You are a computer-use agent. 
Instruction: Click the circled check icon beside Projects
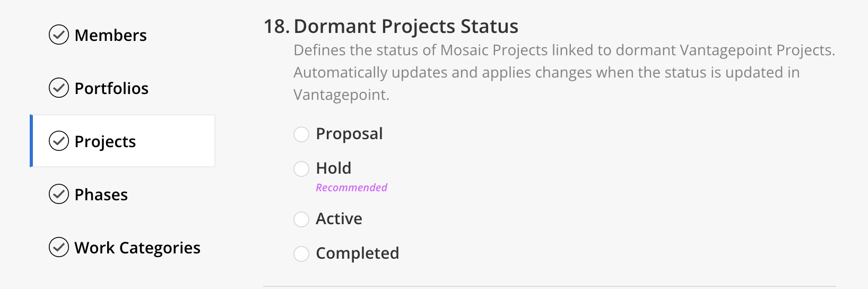tap(59, 141)
